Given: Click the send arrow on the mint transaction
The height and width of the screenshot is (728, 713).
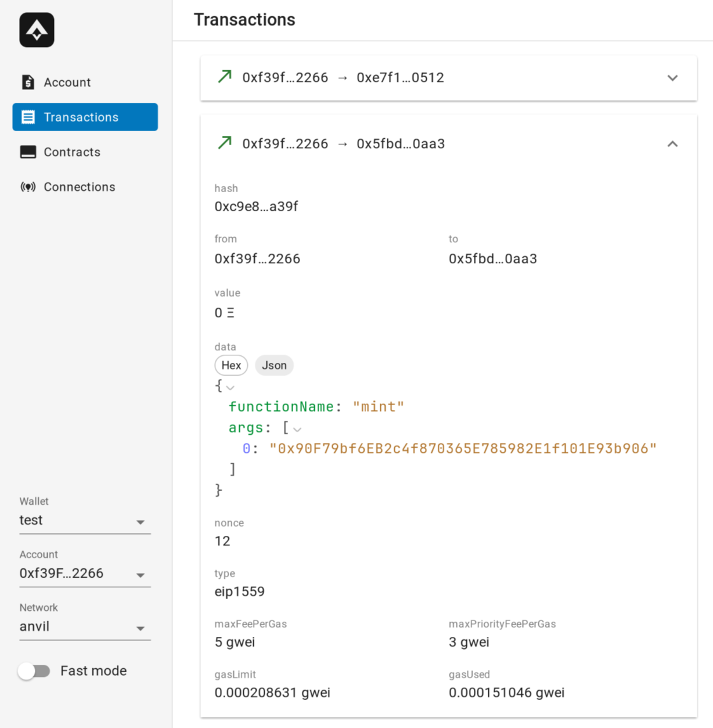Looking at the screenshot, I should coord(223,143).
